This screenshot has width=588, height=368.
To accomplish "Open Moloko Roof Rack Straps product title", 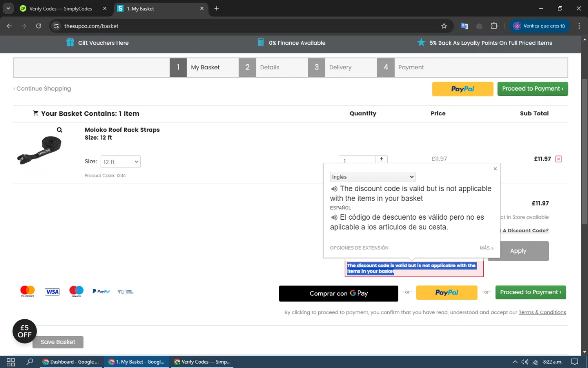I will click(x=122, y=130).
